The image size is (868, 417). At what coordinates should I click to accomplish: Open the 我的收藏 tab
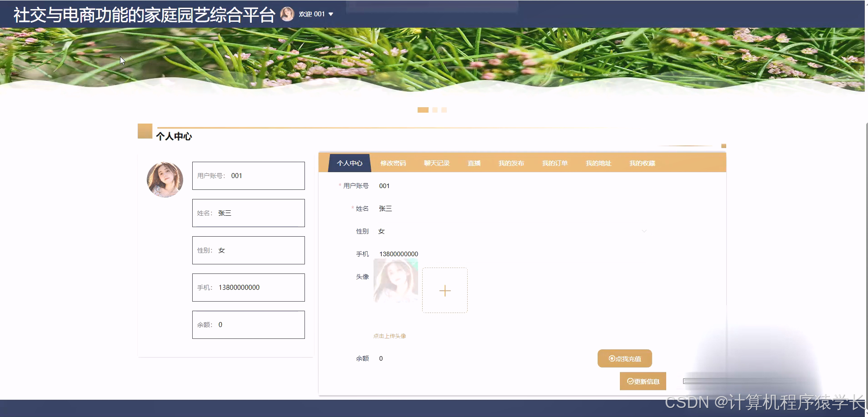pyautogui.click(x=642, y=163)
